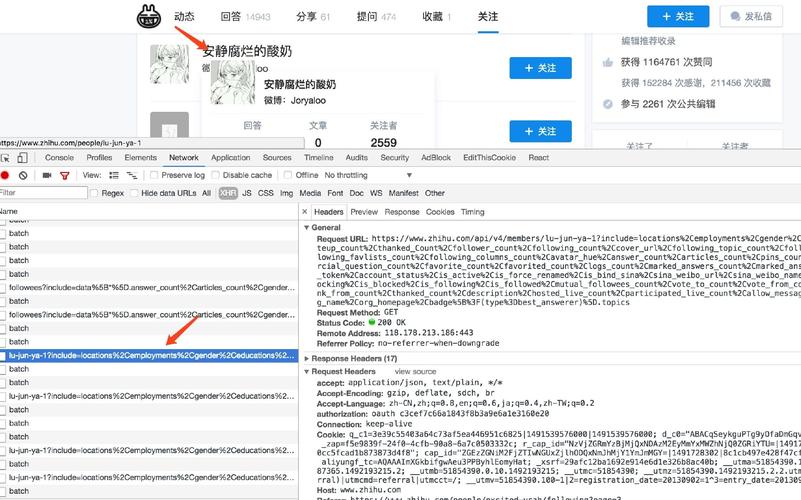Tick the Offline checkbox

[x=288, y=175]
